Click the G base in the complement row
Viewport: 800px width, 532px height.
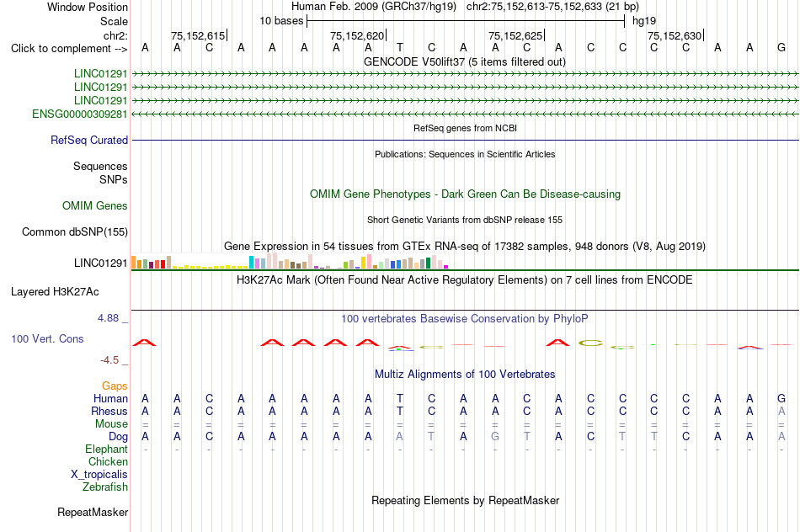pos(781,48)
